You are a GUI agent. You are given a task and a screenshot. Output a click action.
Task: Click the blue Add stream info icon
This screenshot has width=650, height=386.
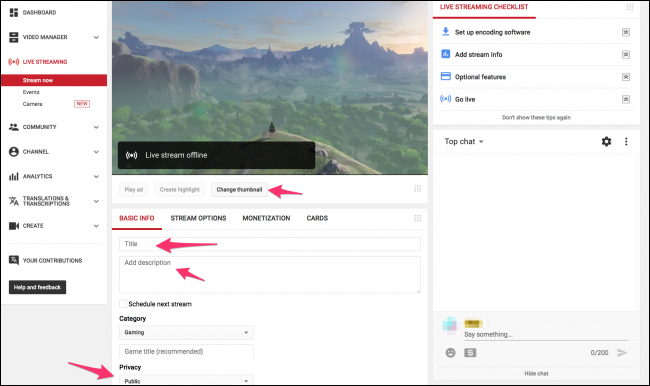pyautogui.click(x=446, y=54)
